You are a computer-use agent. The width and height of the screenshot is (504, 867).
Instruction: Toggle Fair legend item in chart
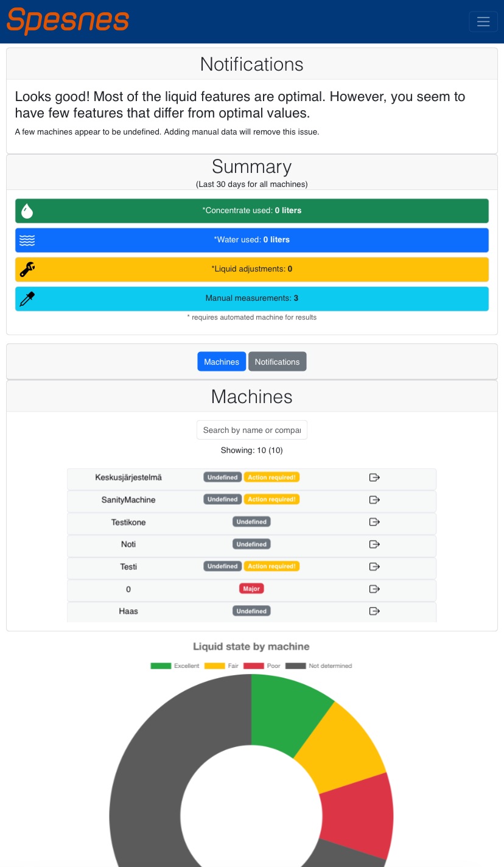(x=222, y=666)
